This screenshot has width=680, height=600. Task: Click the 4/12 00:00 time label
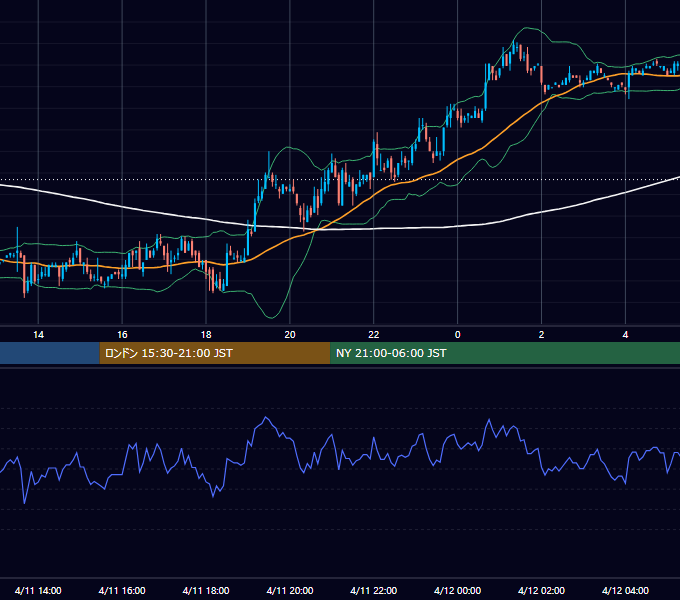[458, 590]
